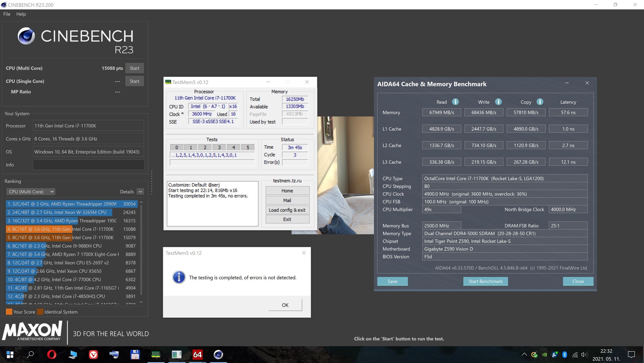
Task: Click the Mail button in TestMem5
Action: 287,200
